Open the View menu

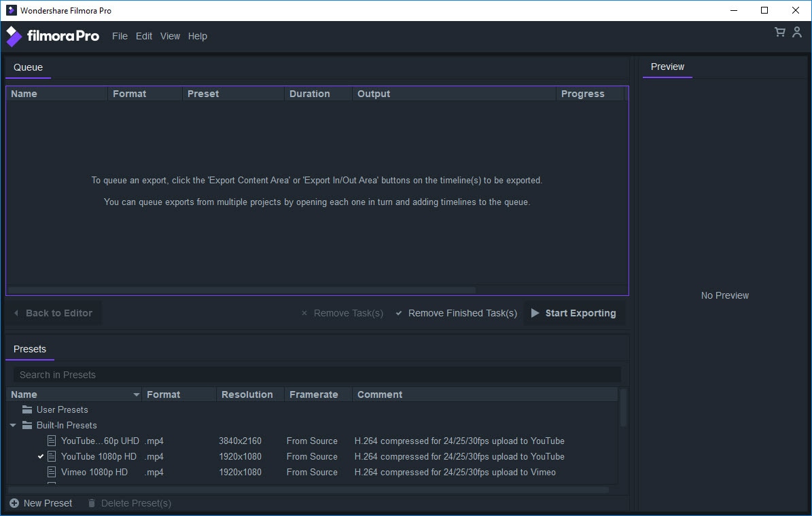pos(170,36)
